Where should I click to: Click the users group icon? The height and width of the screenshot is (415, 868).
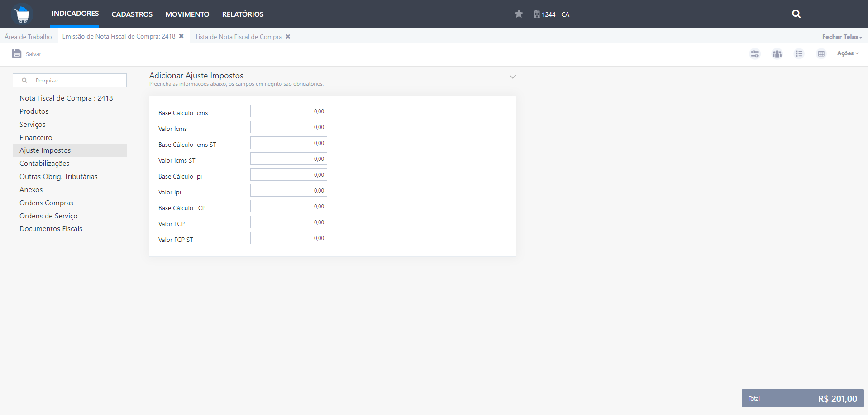pos(777,54)
